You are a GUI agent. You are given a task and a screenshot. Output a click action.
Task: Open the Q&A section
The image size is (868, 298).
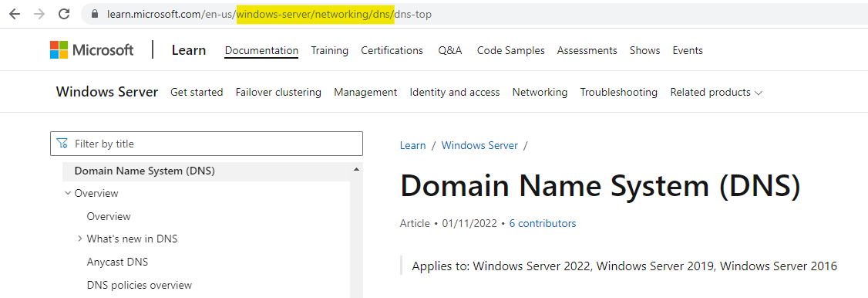(450, 50)
